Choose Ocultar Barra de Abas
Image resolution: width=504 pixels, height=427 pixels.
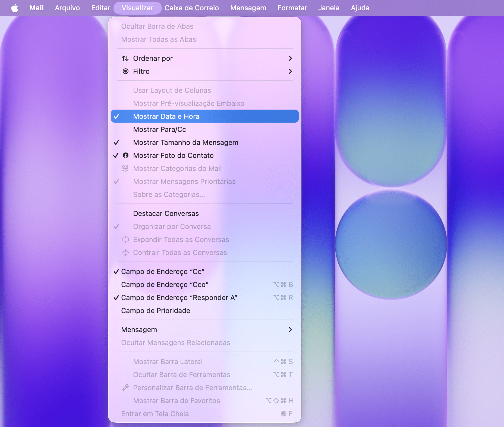tap(205, 26)
